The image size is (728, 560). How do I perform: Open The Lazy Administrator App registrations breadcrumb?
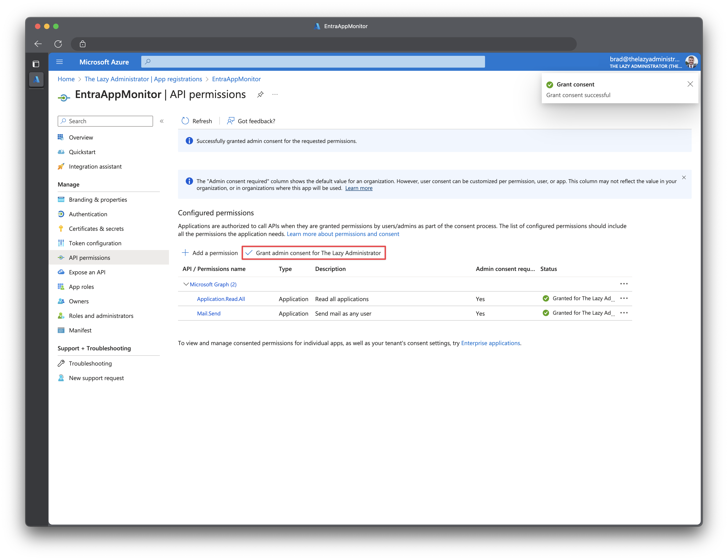tap(143, 79)
